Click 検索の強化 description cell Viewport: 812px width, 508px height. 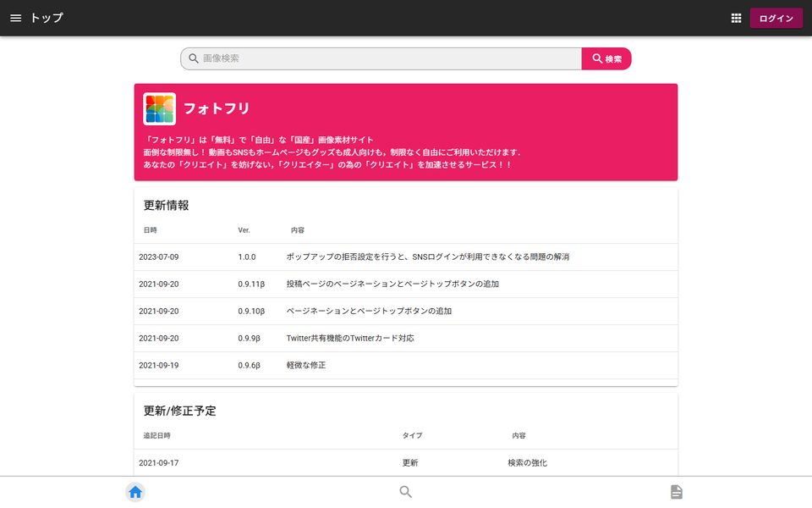click(527, 463)
